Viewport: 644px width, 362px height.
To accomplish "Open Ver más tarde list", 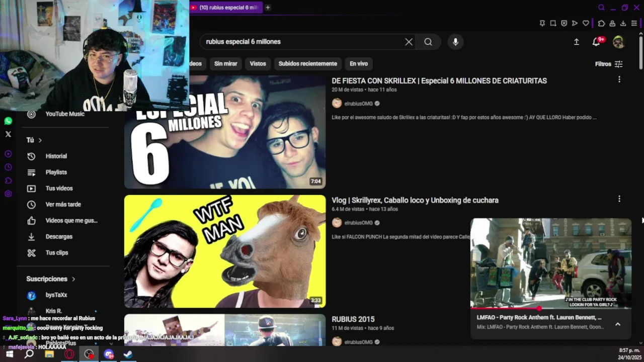I will point(63,205).
